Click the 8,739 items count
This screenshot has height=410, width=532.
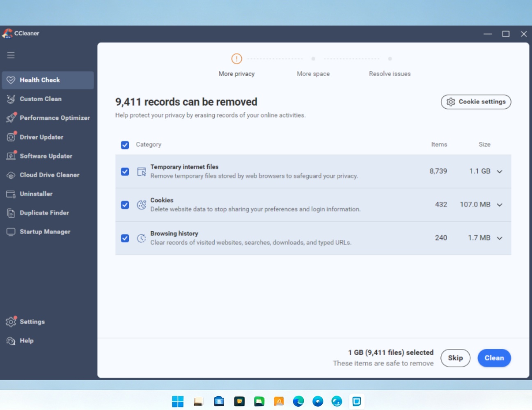pos(438,171)
